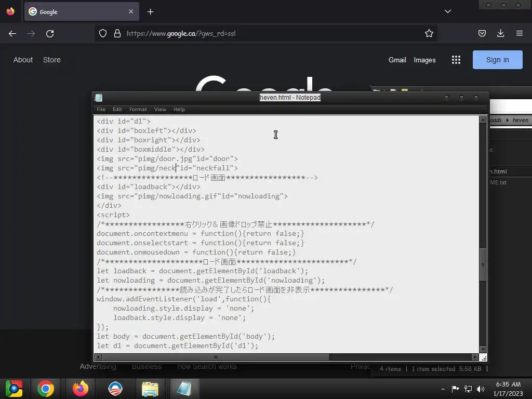
Task: Click the Firefox forward arrow button
Action: [31, 34]
